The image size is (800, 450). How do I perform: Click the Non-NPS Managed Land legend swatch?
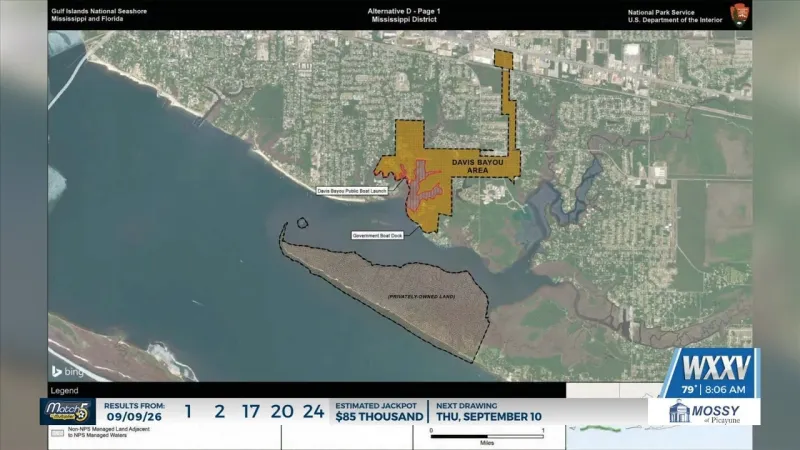[58, 433]
